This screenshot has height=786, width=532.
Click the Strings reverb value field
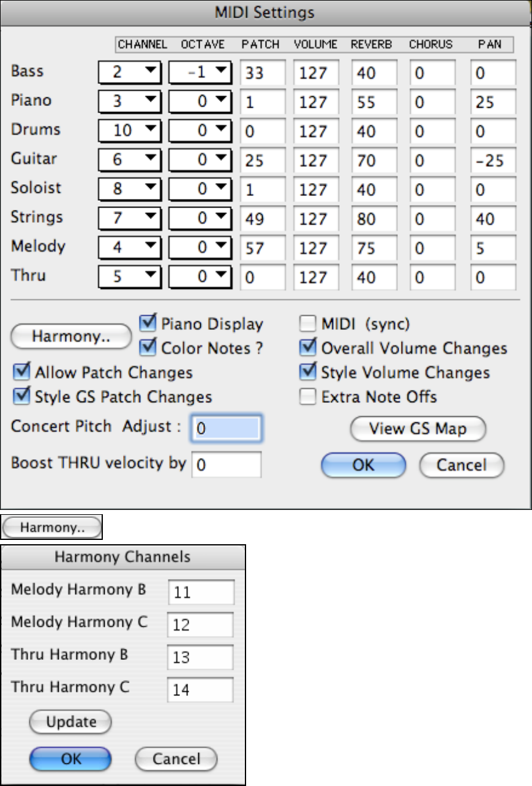[x=374, y=219]
